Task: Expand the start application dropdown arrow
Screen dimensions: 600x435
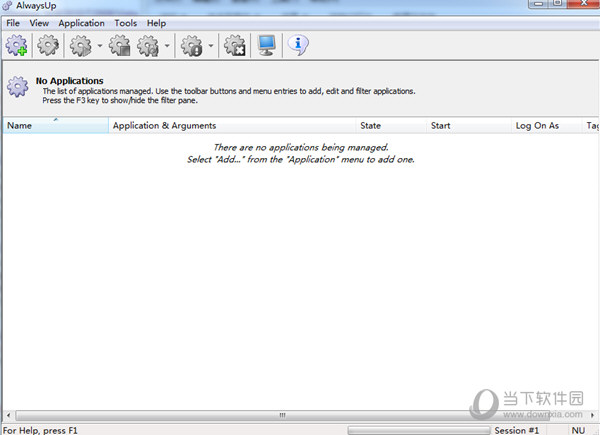Action: 100,46
